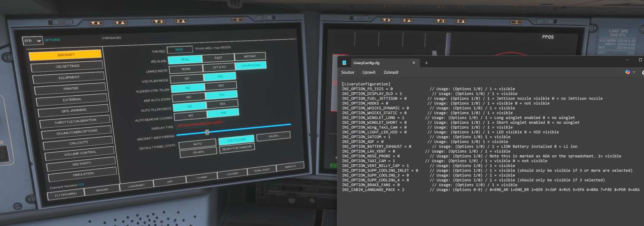Close the LiveryConfig.cfg tab
Image resolution: width=644 pixels, height=226 pixels.
click(x=413, y=63)
